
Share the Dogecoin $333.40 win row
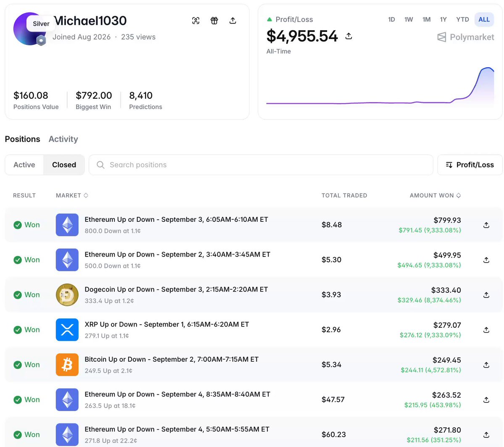[486, 295]
